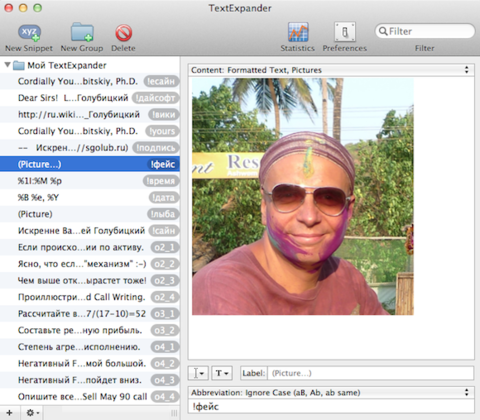The image size is (480, 420).
Task: Select the Dear Sirs snippet
Action: (90, 98)
